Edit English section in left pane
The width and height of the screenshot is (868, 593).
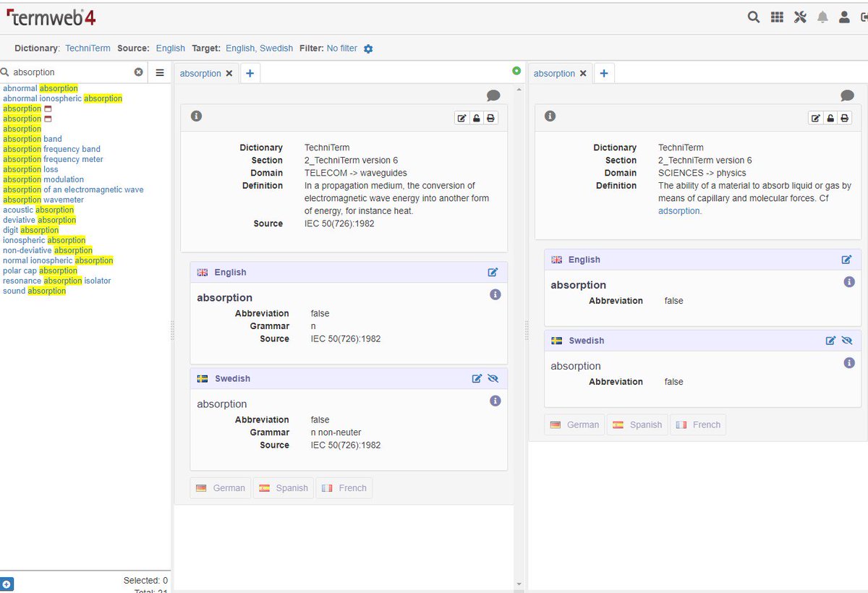493,272
